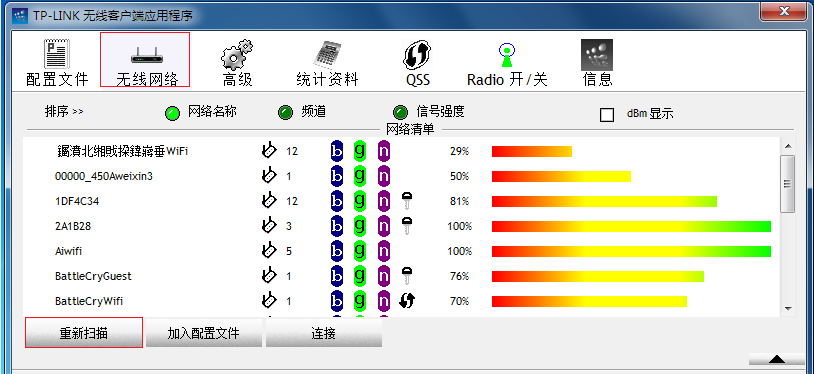Click the 802.11n icon for 2A1B28
814x374 pixels.
coord(384,226)
